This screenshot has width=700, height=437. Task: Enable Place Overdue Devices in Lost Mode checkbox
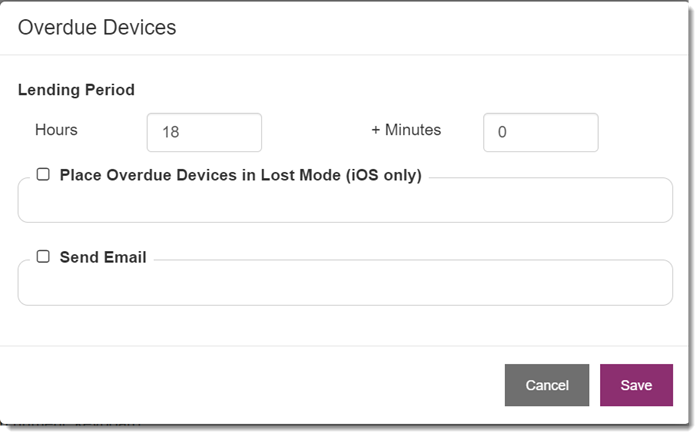pyautogui.click(x=43, y=174)
